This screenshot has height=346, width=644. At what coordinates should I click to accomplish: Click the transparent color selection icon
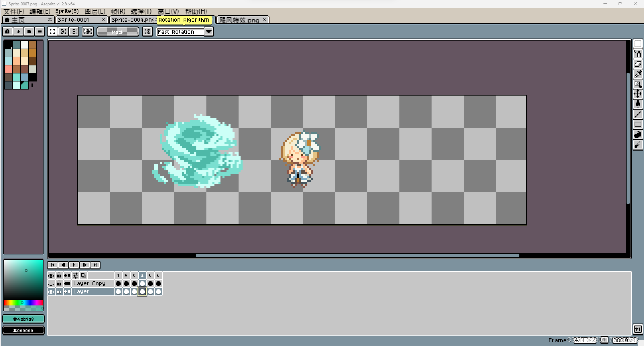pos(88,32)
